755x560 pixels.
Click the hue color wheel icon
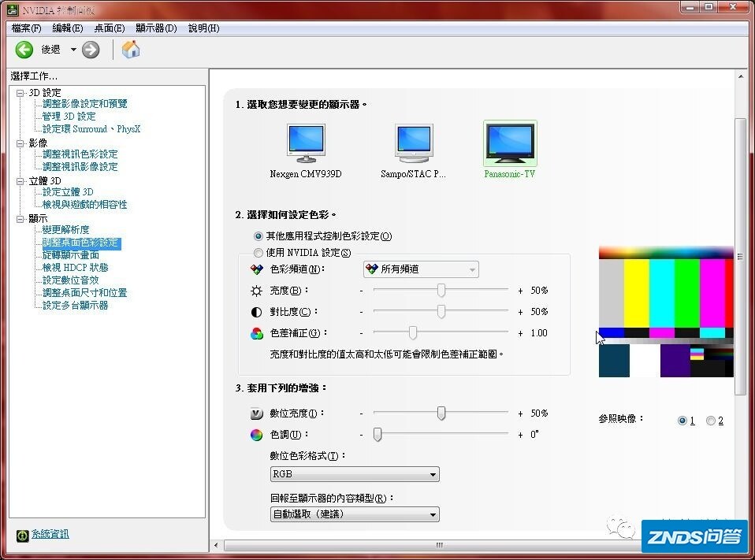[257, 435]
